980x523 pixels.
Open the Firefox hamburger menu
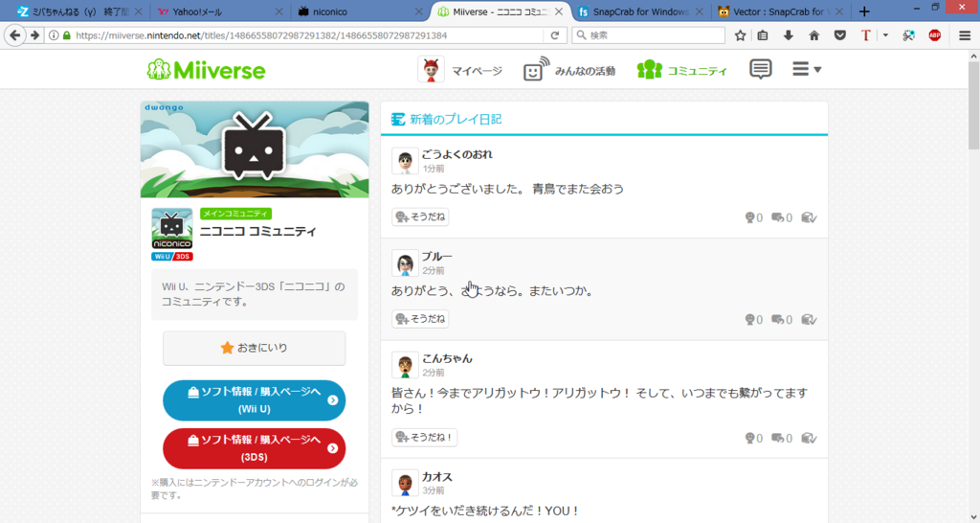coord(965,35)
